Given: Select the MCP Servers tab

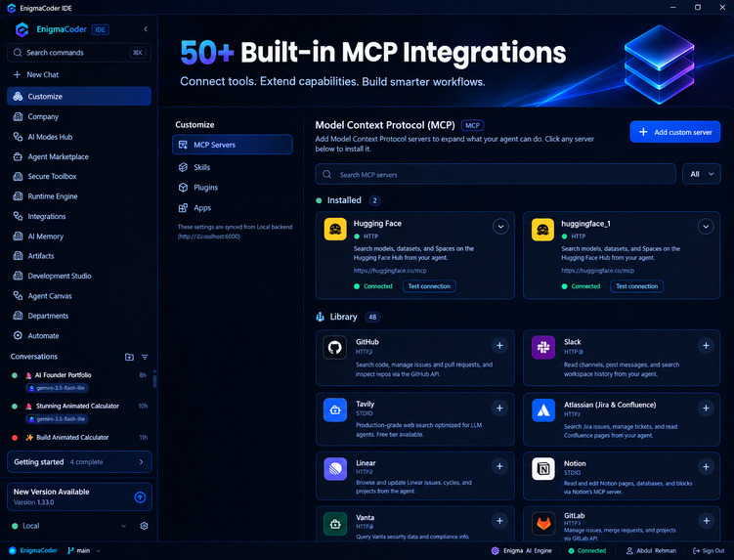Looking at the screenshot, I should tap(233, 145).
